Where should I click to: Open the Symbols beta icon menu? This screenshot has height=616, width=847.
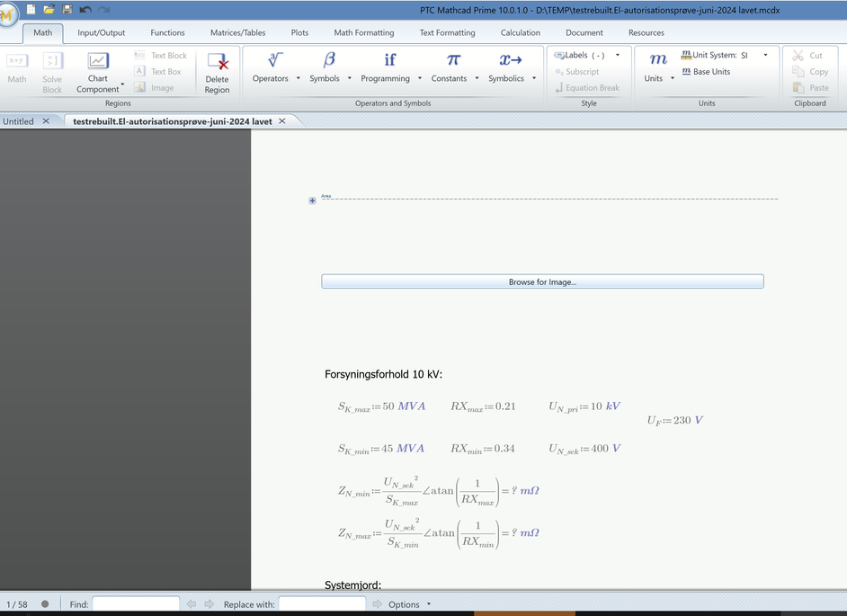(329, 60)
